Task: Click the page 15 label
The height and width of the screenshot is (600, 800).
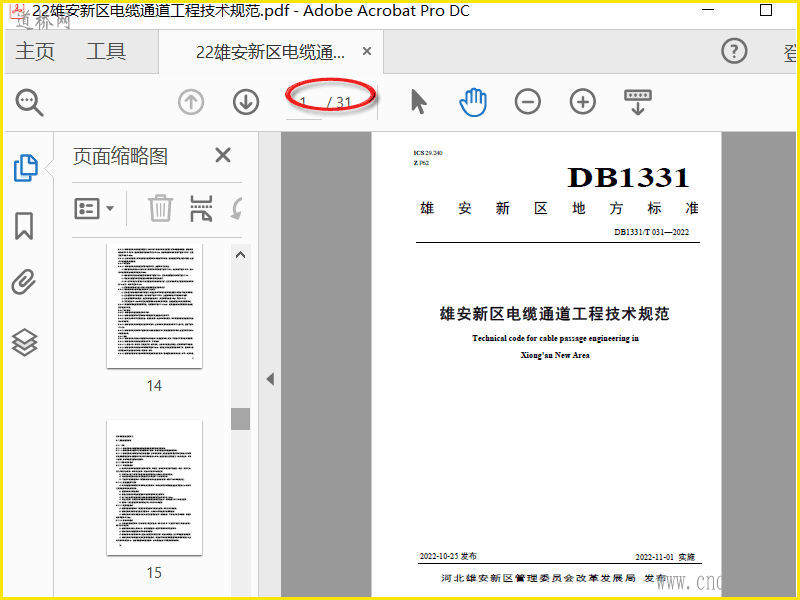Action: [x=155, y=573]
